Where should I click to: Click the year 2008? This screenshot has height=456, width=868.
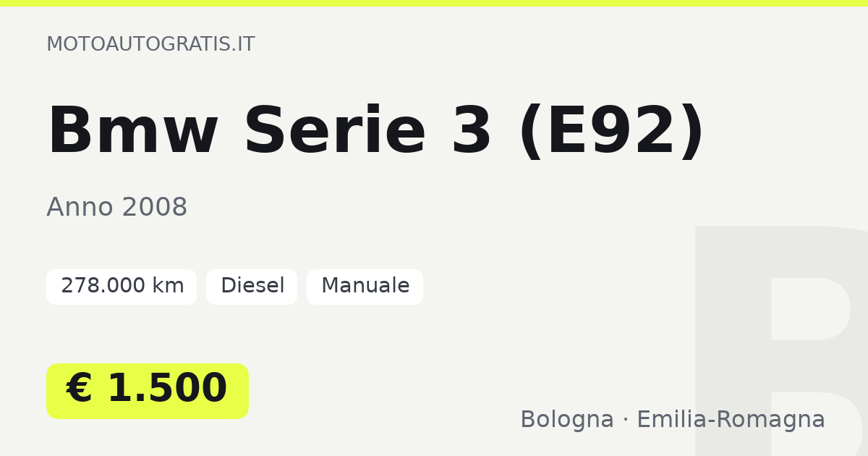click(155, 208)
